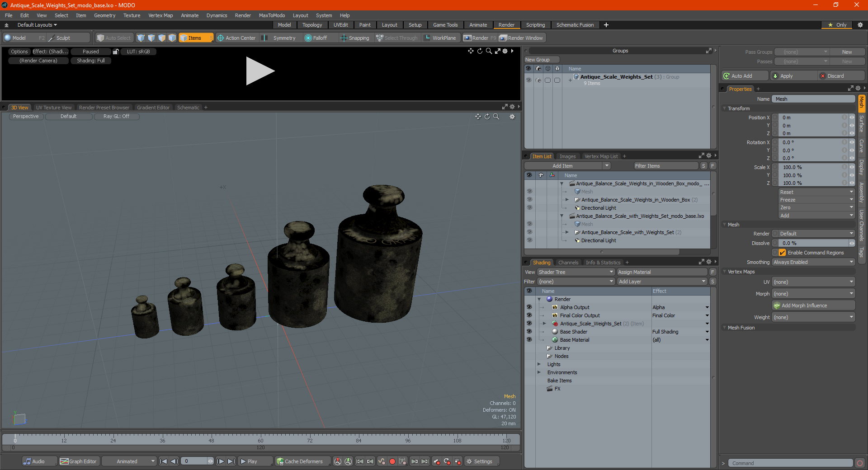Start the preview render with play arrow
Viewport: 868px width, 470px height.
260,71
